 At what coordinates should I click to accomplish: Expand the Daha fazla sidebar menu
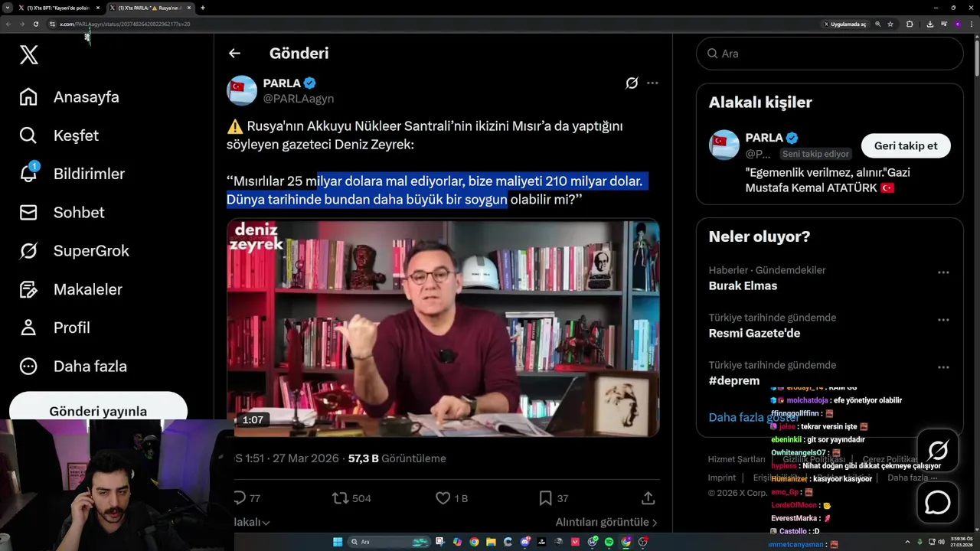tap(73, 366)
